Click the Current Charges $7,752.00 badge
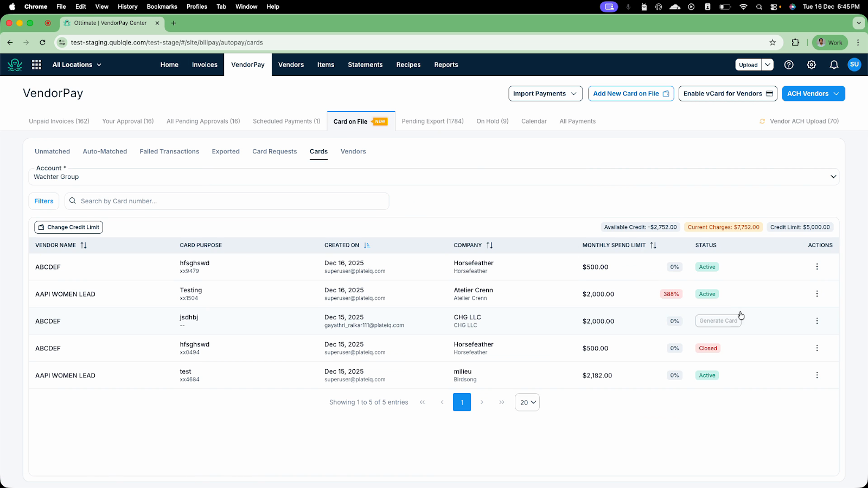The height and width of the screenshot is (488, 868). click(x=724, y=227)
